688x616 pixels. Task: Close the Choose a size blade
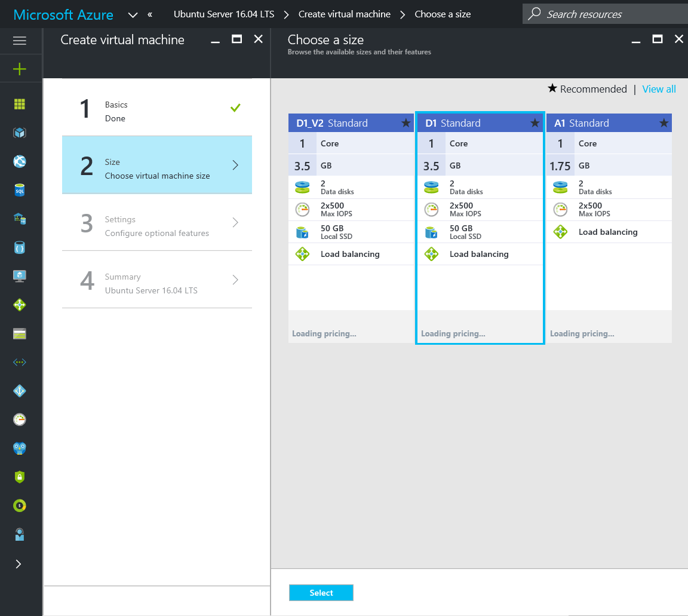tap(679, 39)
